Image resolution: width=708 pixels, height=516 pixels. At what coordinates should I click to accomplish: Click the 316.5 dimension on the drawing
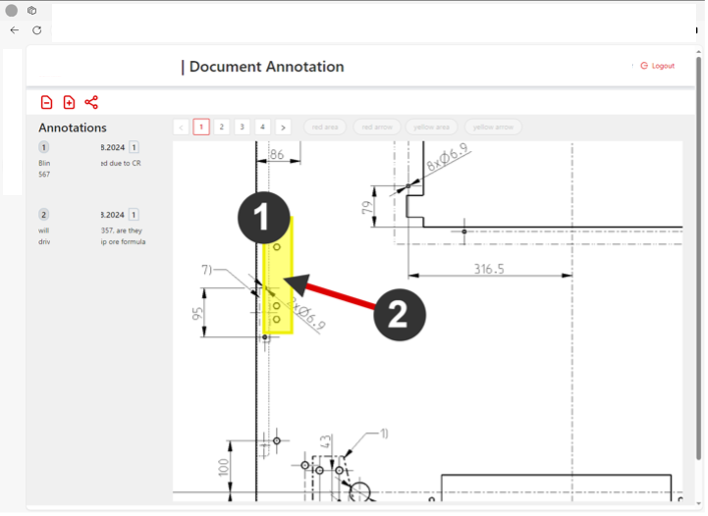[x=489, y=269]
